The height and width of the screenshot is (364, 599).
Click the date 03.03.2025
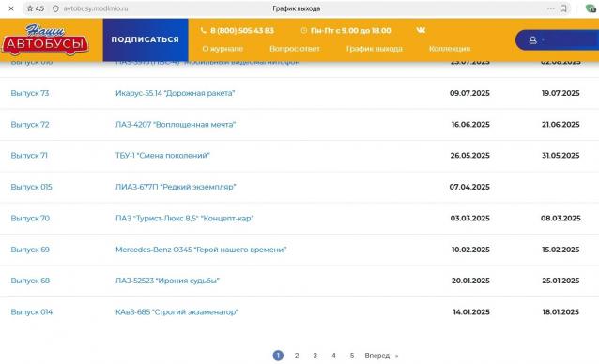(469, 219)
